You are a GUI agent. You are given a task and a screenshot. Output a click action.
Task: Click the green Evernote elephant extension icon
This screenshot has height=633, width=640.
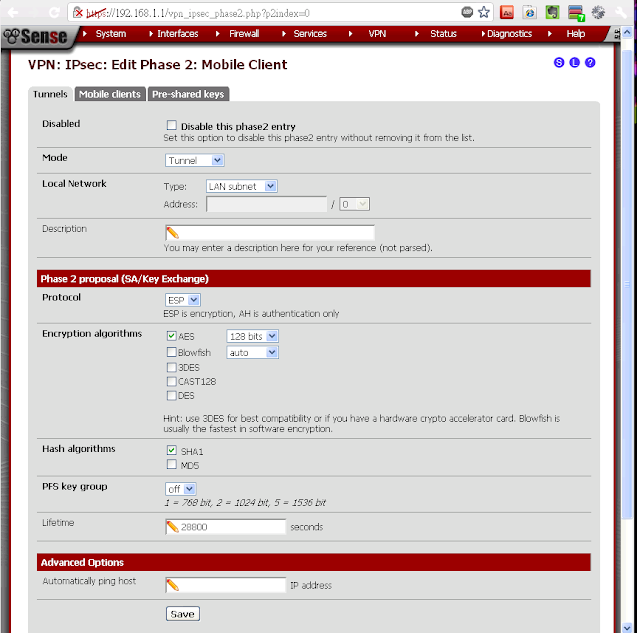coord(552,12)
